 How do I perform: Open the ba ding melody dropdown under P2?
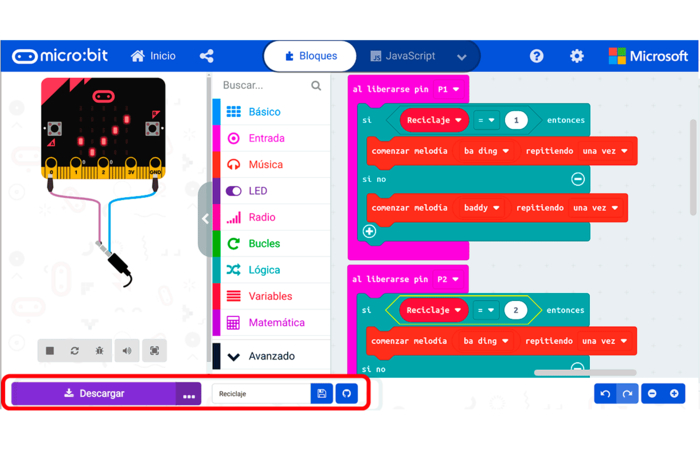tap(486, 341)
